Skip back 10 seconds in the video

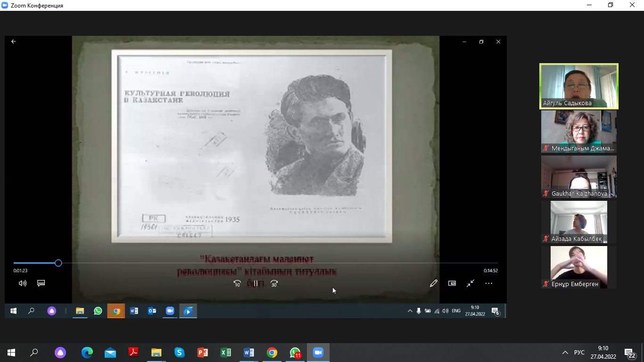pos(237,283)
